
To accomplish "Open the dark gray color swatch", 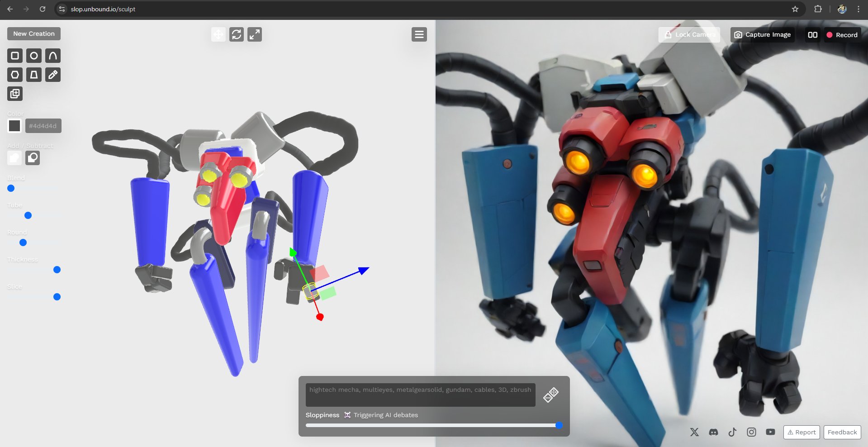I will point(14,126).
